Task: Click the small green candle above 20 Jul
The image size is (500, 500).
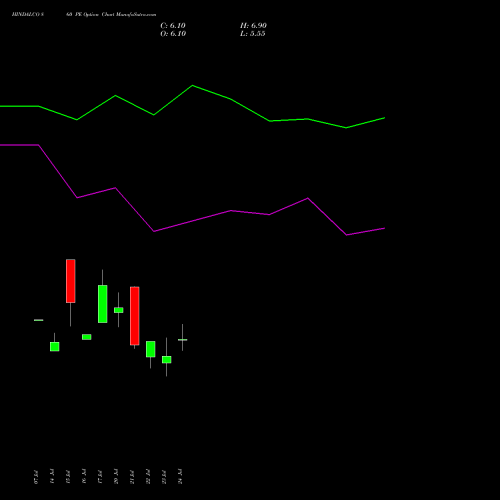Action: pos(119,310)
